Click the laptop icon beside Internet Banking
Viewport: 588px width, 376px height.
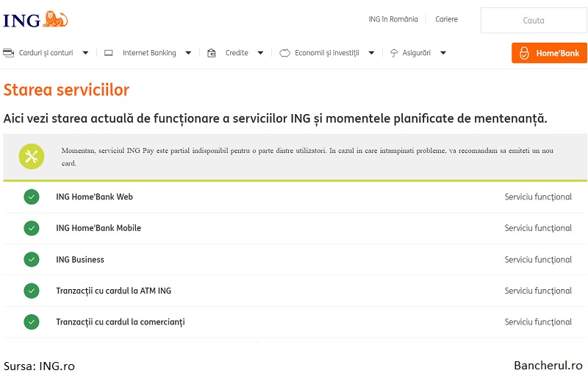[x=108, y=53]
